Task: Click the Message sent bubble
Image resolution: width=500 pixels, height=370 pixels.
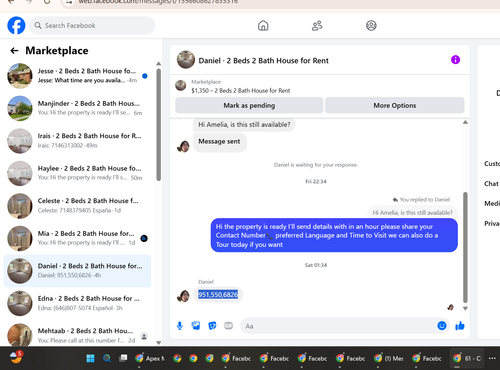Action: pos(219,142)
